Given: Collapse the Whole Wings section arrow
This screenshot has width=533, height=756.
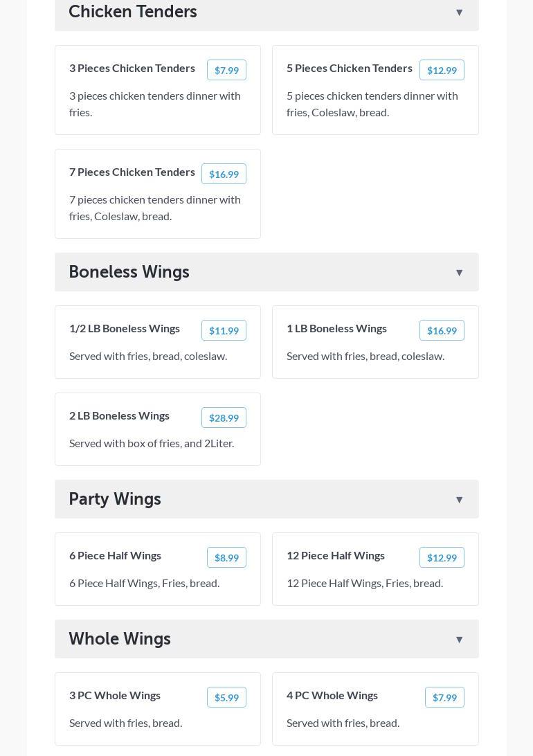Looking at the screenshot, I should 459,640.
